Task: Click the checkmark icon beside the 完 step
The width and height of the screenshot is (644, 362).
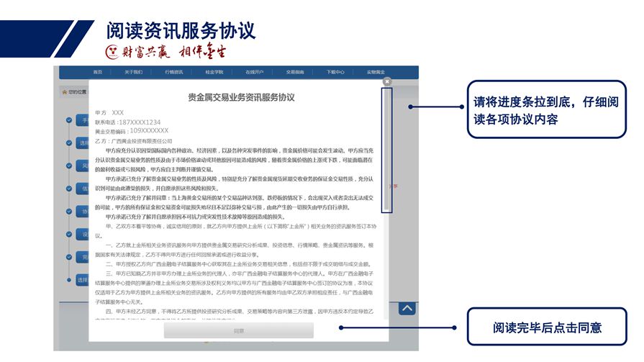Action: (69, 257)
